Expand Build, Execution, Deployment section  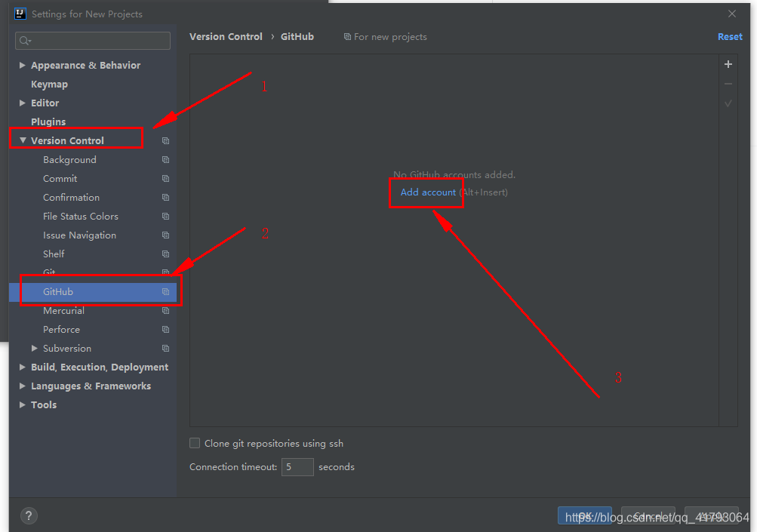pyautogui.click(x=22, y=367)
